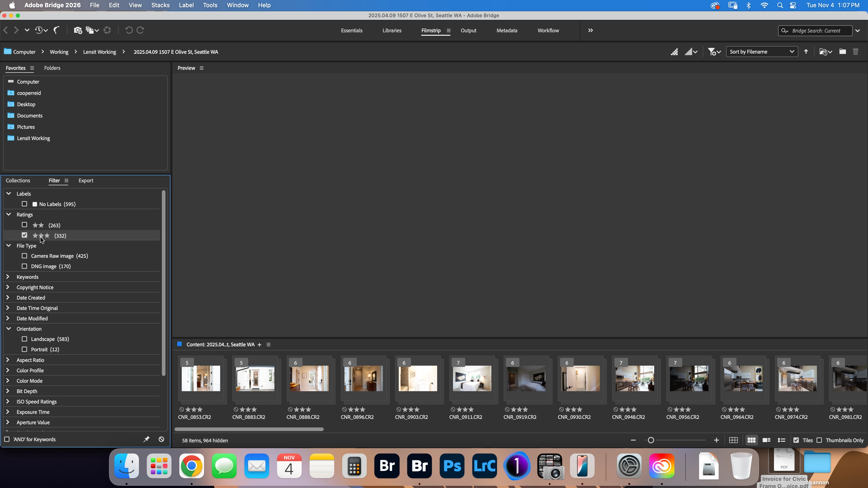Click the Rotate 90° counterclockwise icon
The image size is (868, 488).
click(129, 30)
